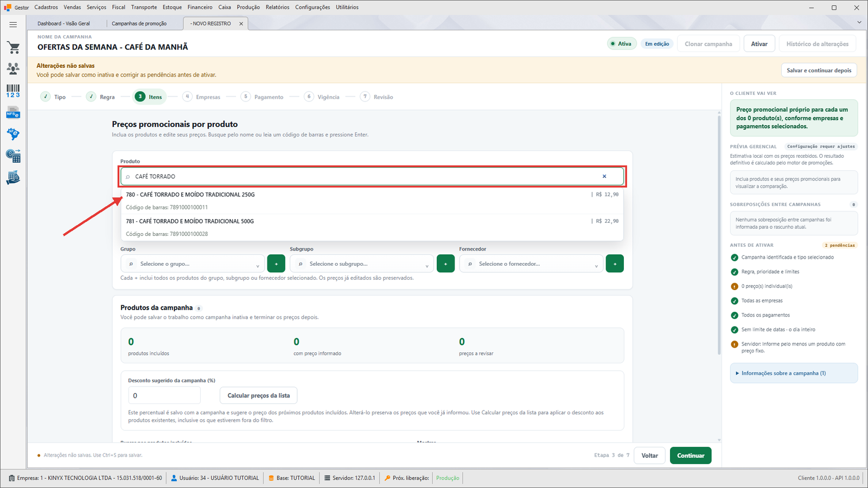The width and height of the screenshot is (868, 488).
Task: Click the Clonar campanha button
Action: [708, 44]
